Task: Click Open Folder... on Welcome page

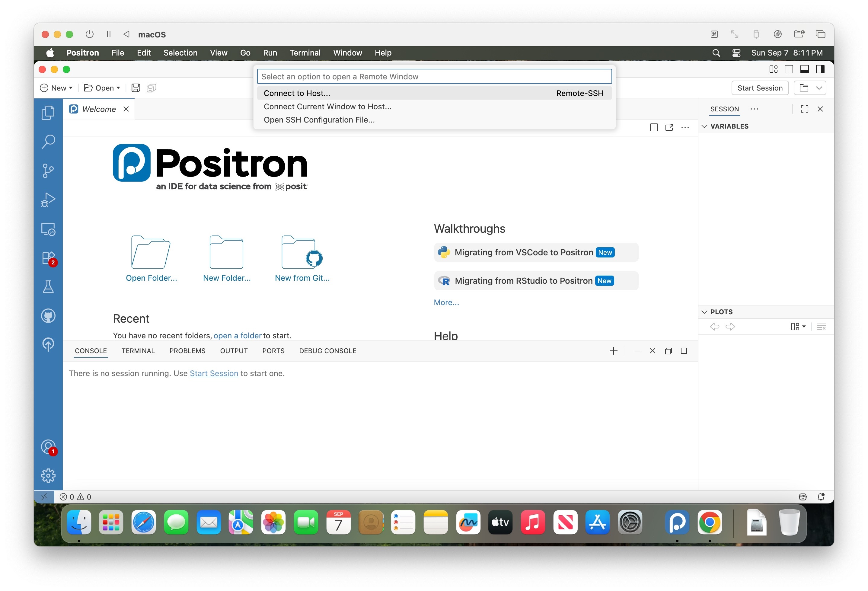Action: point(151,258)
